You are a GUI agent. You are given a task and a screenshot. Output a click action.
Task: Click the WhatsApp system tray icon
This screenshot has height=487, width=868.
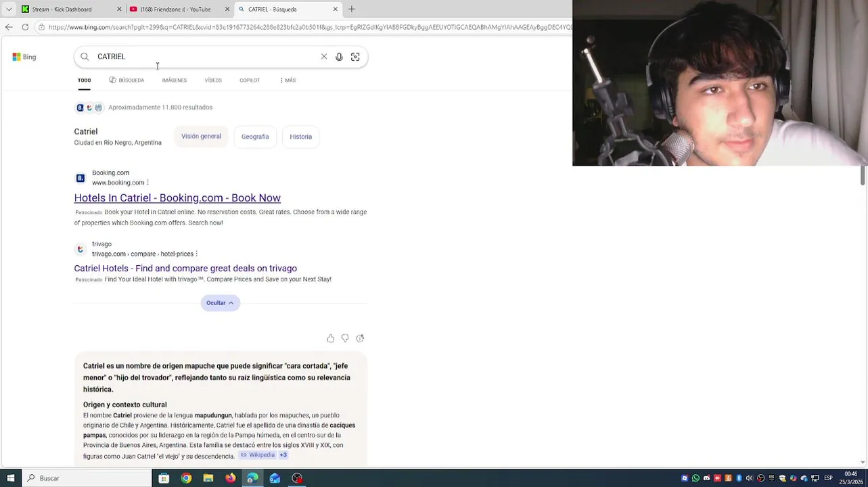tap(695, 478)
